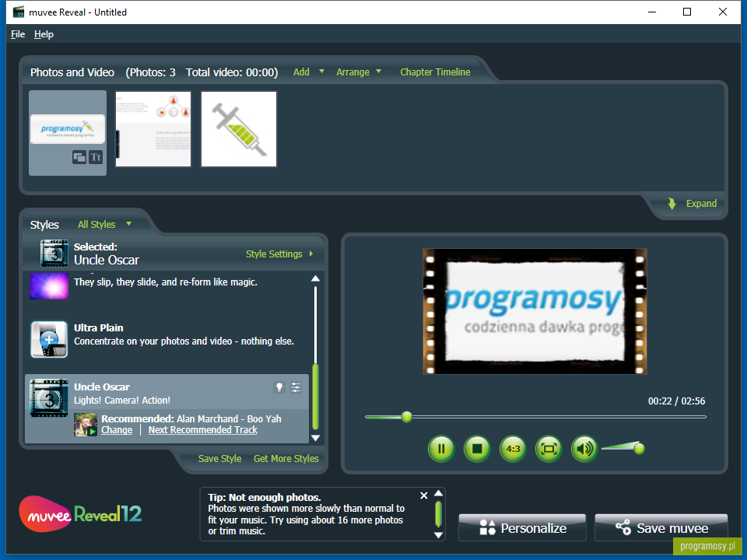Viewport: 747px width, 560px height.
Task: Click the muvee app icon in title bar
Action: 19,12
